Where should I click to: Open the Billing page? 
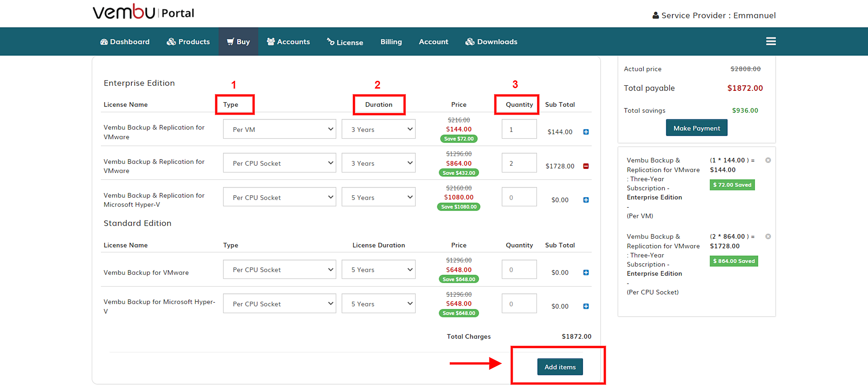point(391,42)
